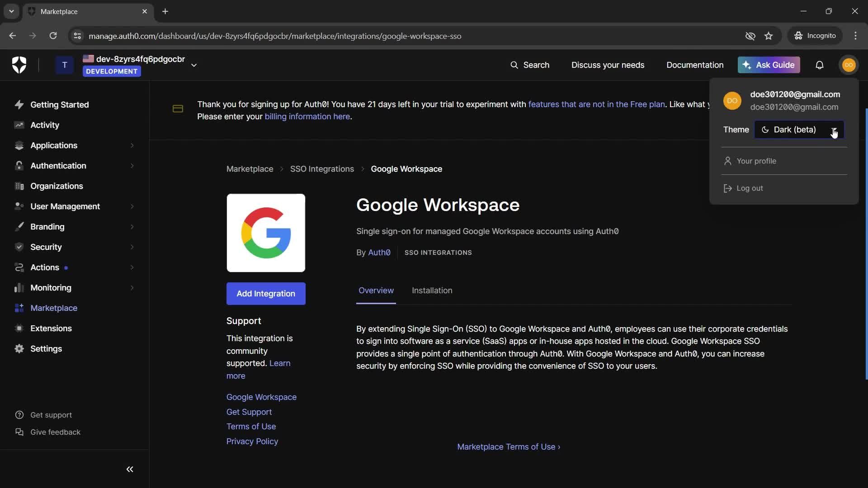Click the Activity chart icon
This screenshot has height=488, width=868.
click(x=19, y=125)
